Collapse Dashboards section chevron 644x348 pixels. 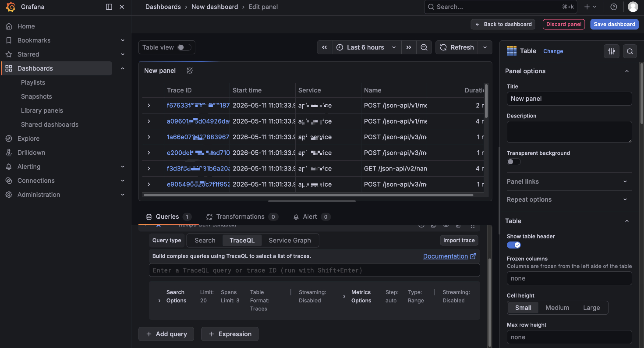tap(122, 68)
